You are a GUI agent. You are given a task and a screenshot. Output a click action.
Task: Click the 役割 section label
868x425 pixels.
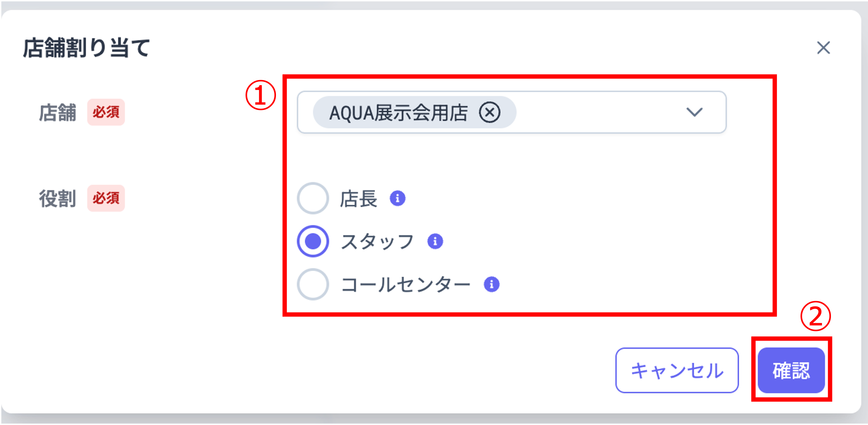coord(57,199)
